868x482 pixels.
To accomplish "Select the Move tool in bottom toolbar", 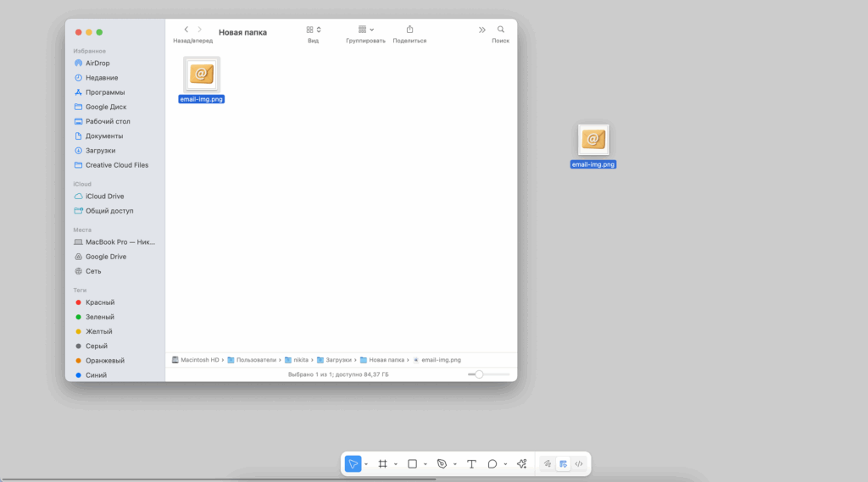I will pyautogui.click(x=353, y=463).
